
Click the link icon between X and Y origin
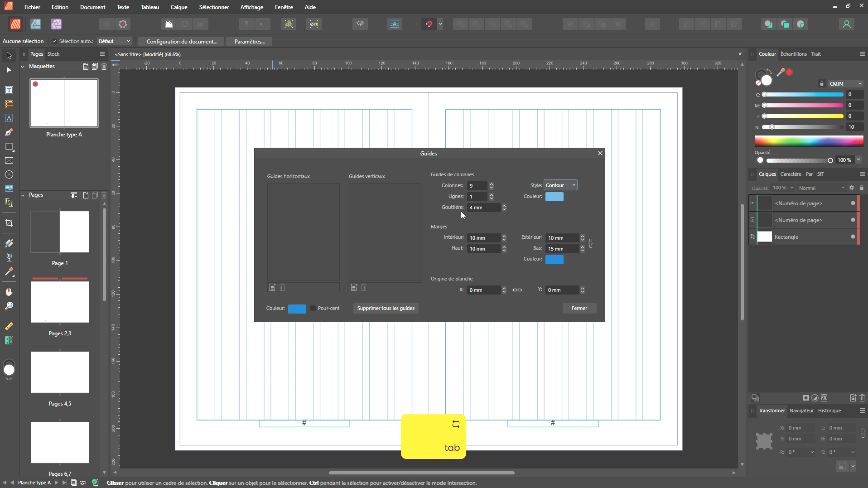click(x=517, y=290)
